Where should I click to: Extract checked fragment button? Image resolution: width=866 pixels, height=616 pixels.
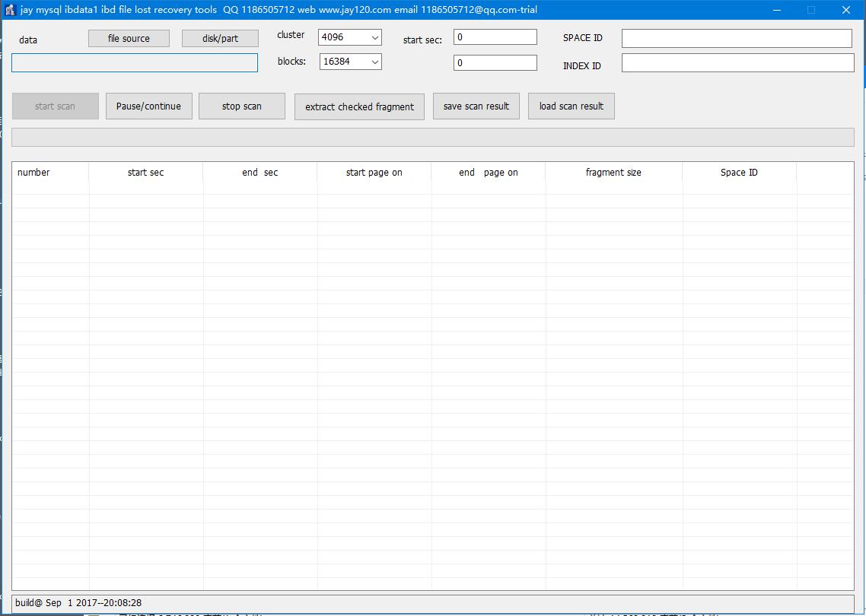[359, 106]
